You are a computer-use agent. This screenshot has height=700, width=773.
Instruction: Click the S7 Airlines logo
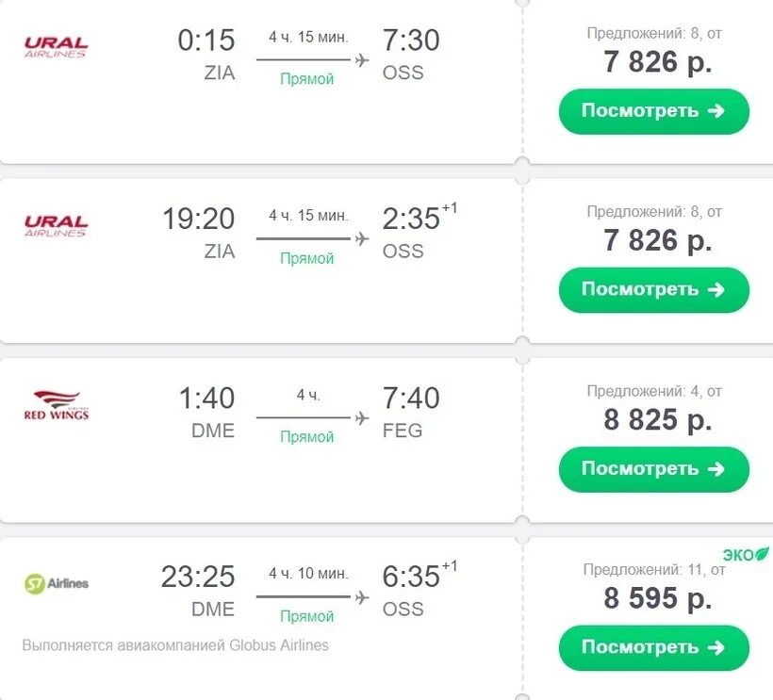click(x=56, y=583)
